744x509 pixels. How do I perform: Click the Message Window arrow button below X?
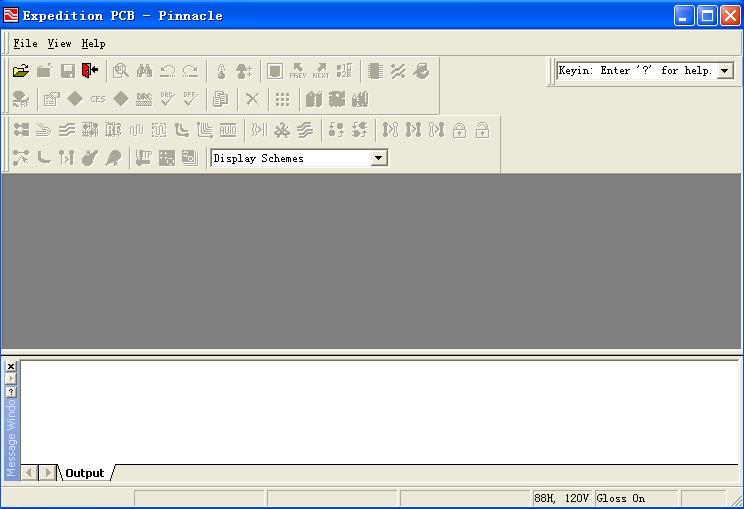coord(11,379)
